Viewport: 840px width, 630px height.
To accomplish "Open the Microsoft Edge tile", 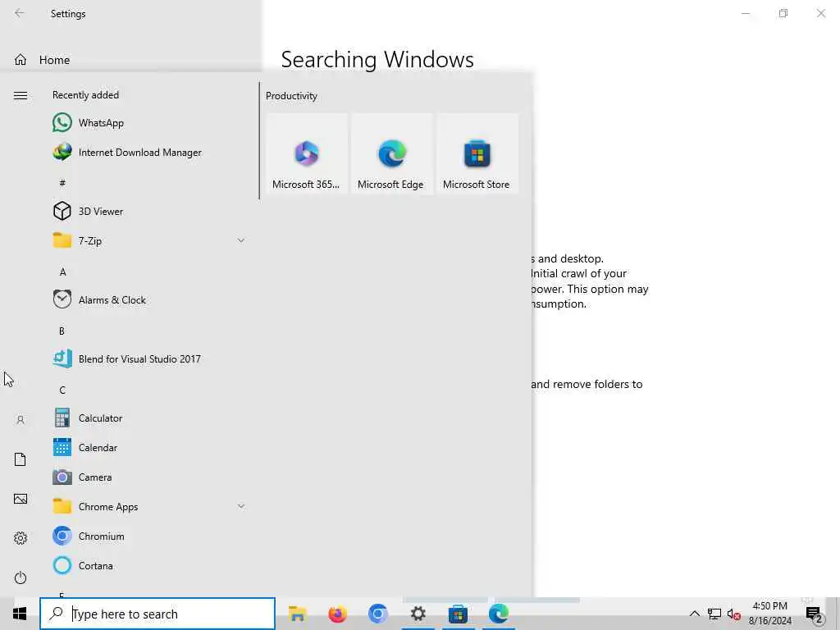I will tap(391, 153).
